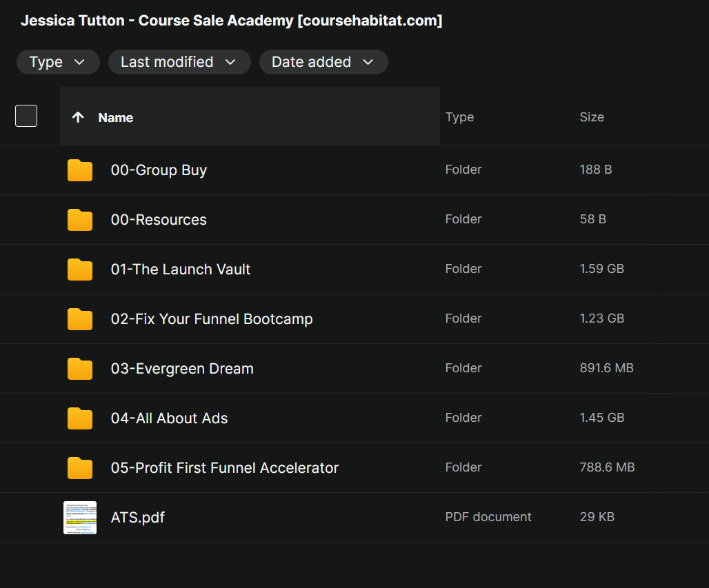Open the ATS.pdf preview thumbnail

coord(80,518)
